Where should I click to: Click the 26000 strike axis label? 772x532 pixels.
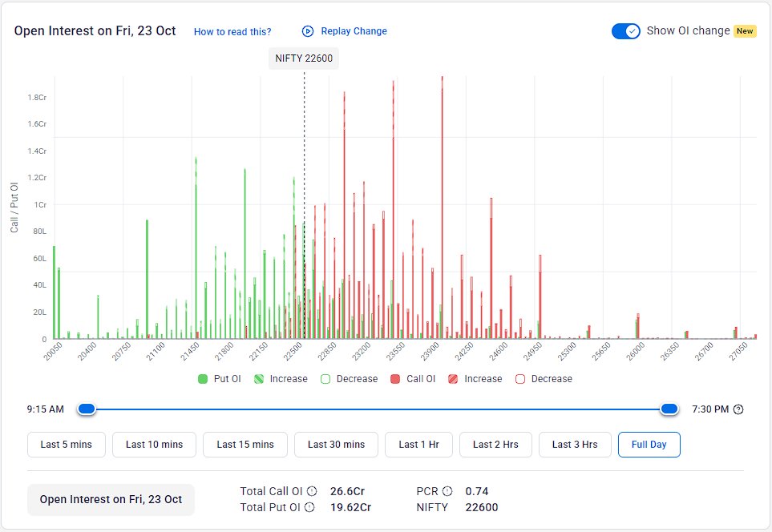636,352
